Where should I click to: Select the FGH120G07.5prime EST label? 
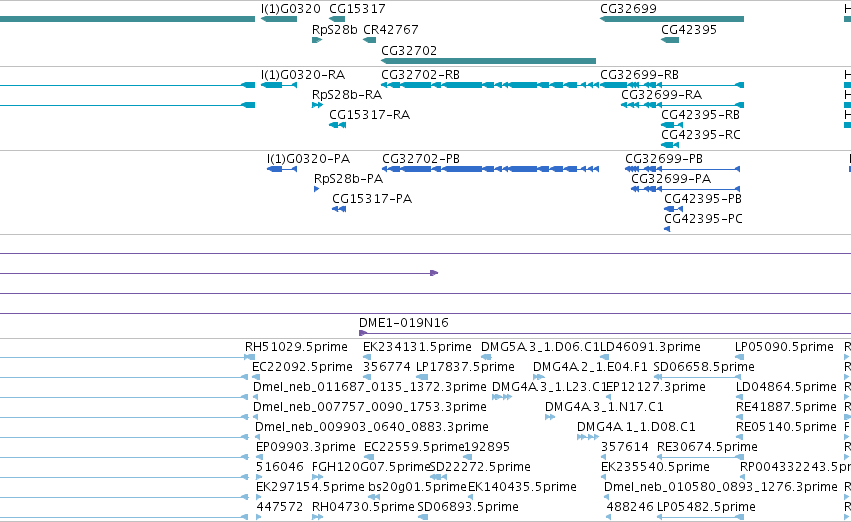tap(371, 467)
